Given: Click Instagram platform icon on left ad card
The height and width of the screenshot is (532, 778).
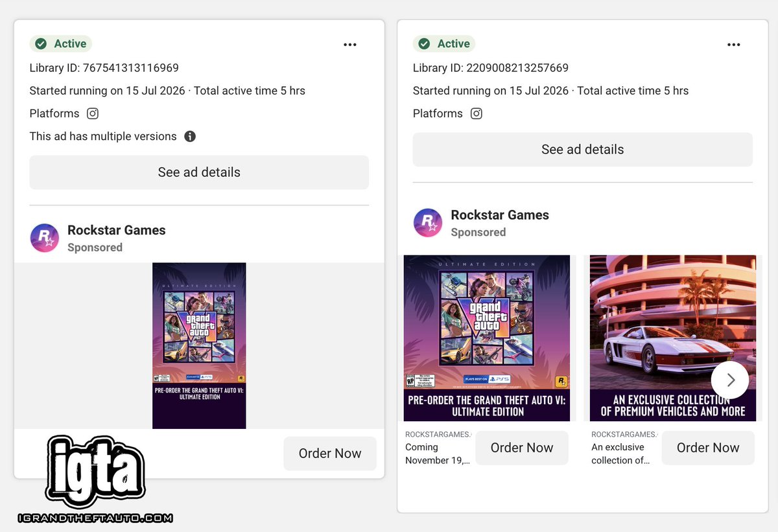Looking at the screenshot, I should [x=93, y=113].
